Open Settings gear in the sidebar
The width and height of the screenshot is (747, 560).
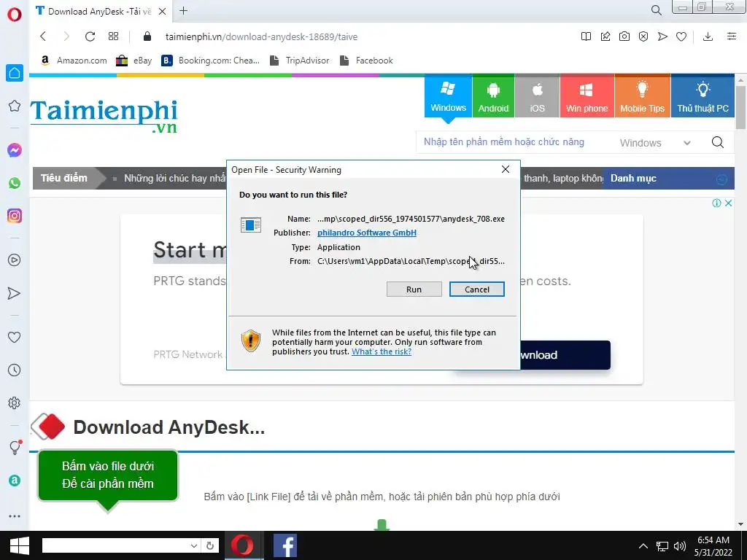[15, 402]
